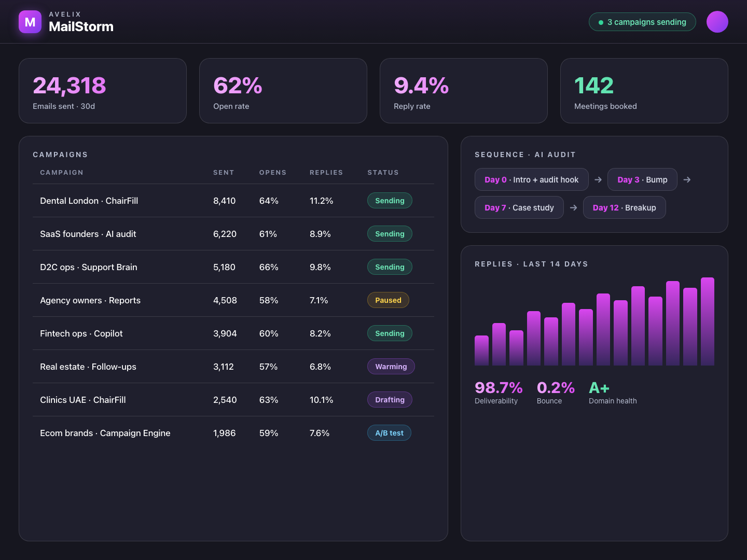Click the Drafting status badge
This screenshot has height=560, width=747.
pos(390,400)
